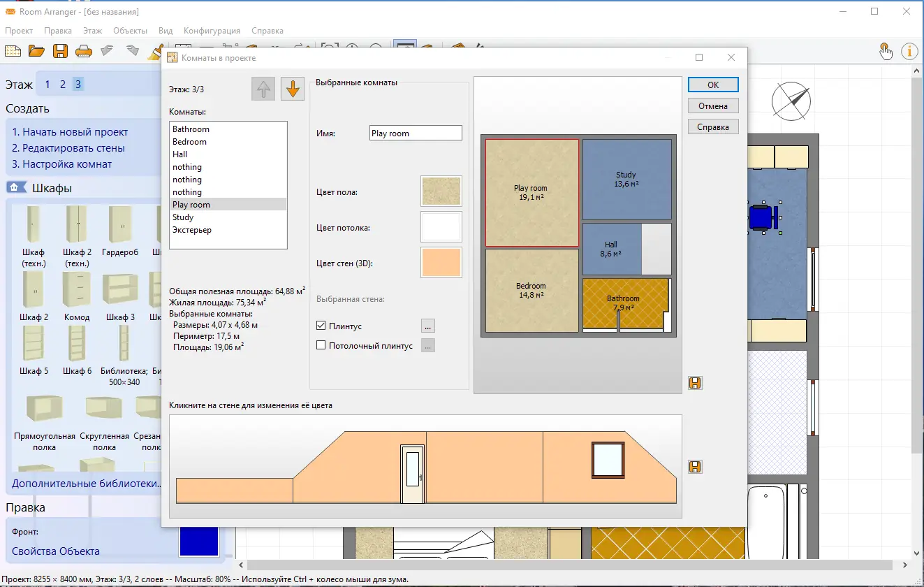Save room preview with diskette icon beside preview

pos(694,383)
